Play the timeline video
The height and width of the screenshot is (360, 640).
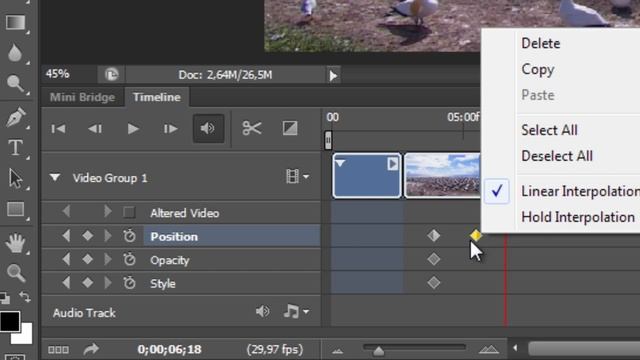[133, 129]
